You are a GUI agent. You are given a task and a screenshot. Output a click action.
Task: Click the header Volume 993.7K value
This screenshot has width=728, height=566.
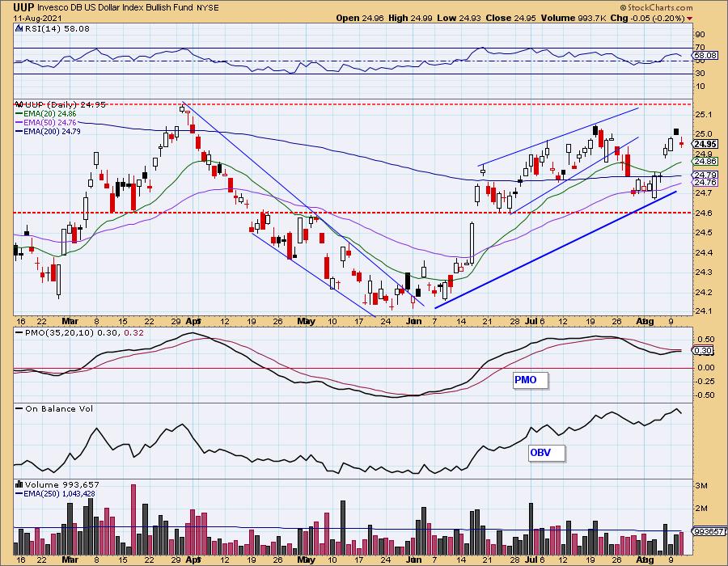coord(573,18)
